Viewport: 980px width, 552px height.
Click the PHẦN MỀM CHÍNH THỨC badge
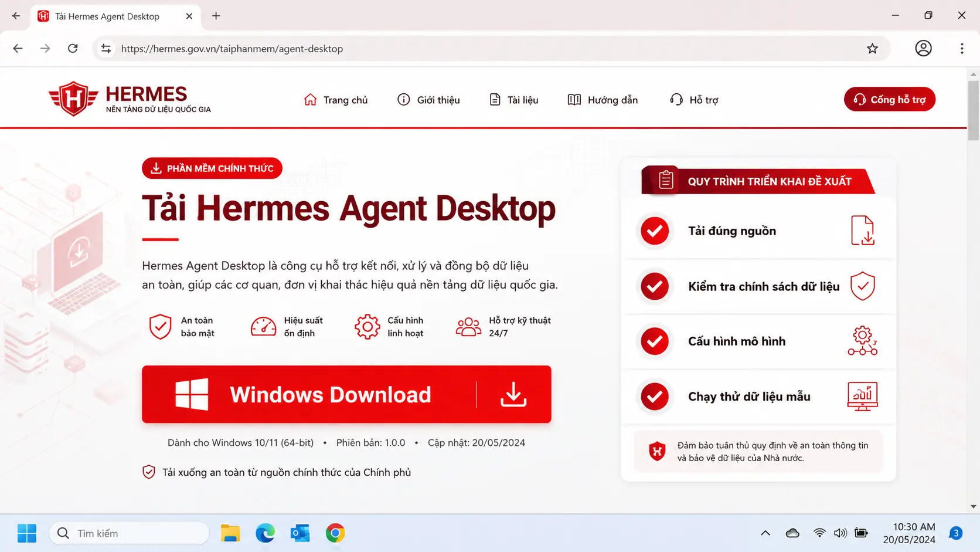click(x=212, y=168)
